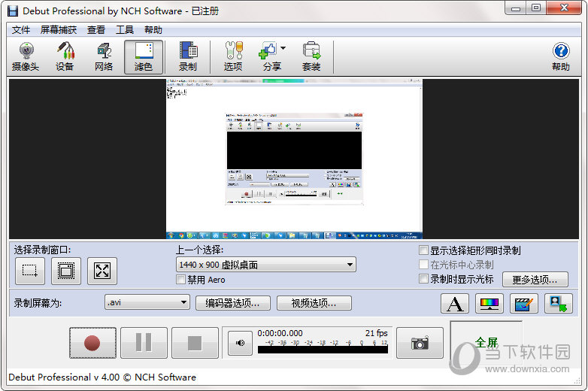Open the 帮助 help toolbar icon
The image size is (588, 391).
pos(561,56)
